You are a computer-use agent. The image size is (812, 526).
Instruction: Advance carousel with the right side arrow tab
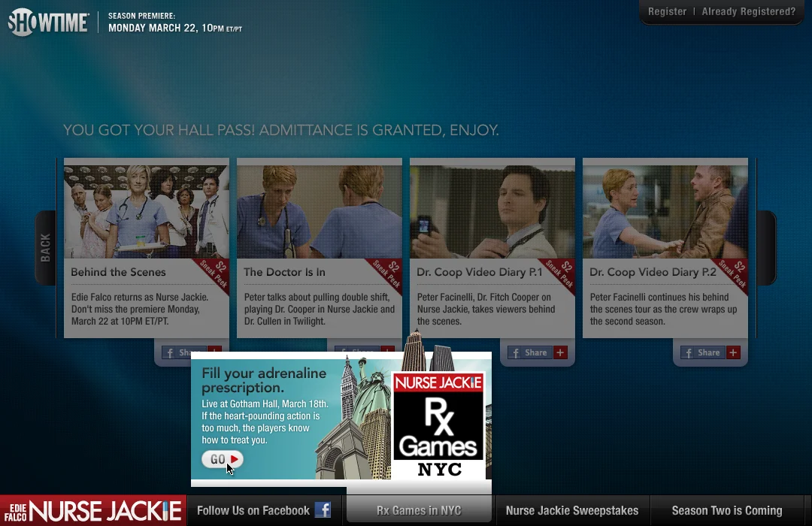(x=766, y=247)
